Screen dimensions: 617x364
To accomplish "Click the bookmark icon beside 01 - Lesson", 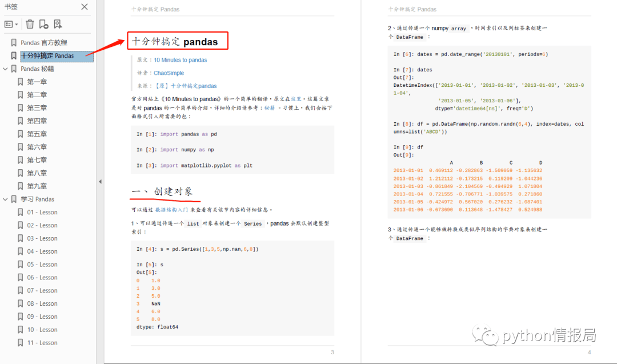I will [20, 212].
